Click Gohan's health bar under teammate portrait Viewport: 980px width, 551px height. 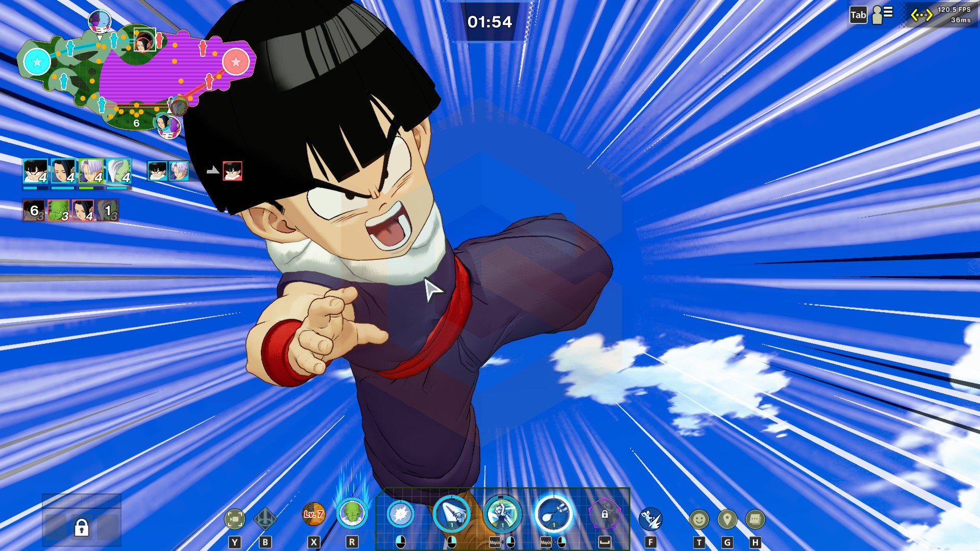(x=35, y=188)
